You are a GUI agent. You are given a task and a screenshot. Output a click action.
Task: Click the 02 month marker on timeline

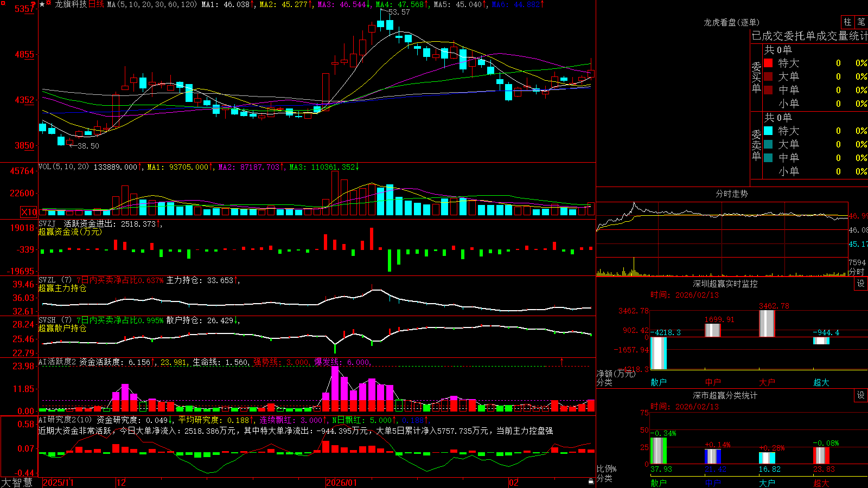pyautogui.click(x=514, y=483)
